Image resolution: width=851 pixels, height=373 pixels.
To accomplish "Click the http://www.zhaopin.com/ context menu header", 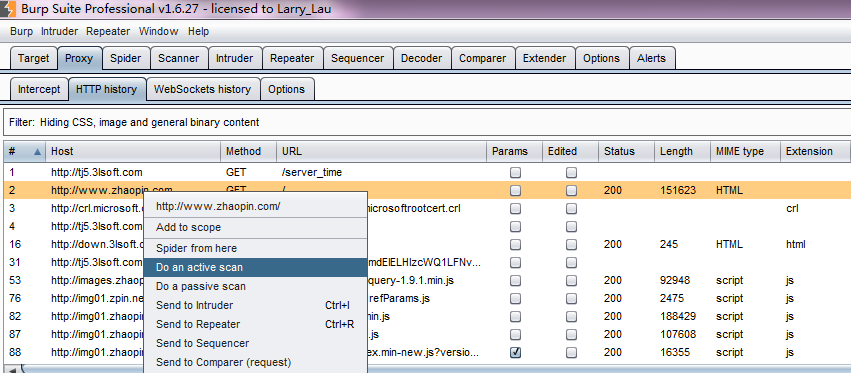I will pyautogui.click(x=256, y=206).
